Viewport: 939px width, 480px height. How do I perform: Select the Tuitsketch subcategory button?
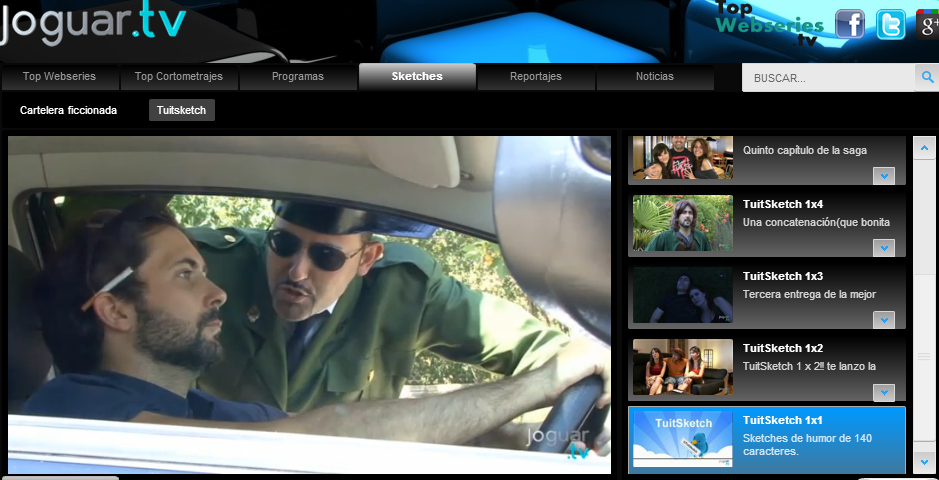(181, 110)
